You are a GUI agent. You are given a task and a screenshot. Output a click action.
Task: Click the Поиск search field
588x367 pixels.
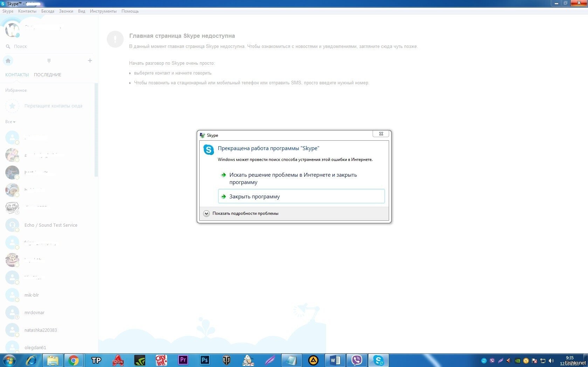[49, 46]
